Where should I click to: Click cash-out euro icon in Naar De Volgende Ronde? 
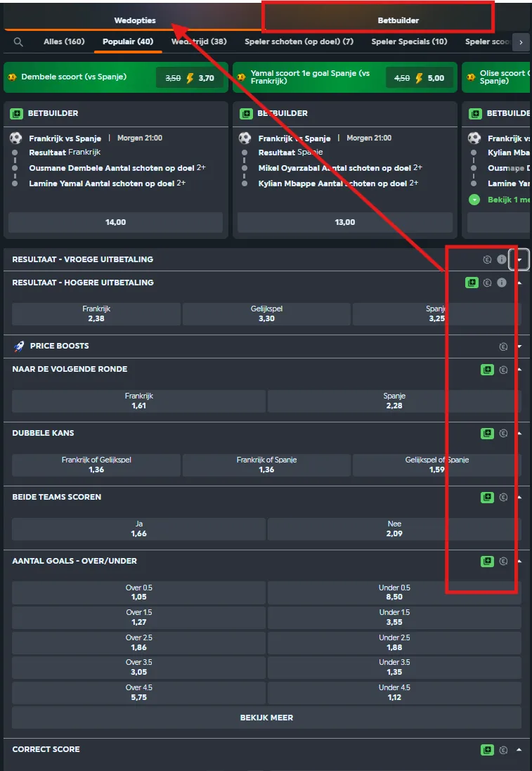(x=503, y=370)
